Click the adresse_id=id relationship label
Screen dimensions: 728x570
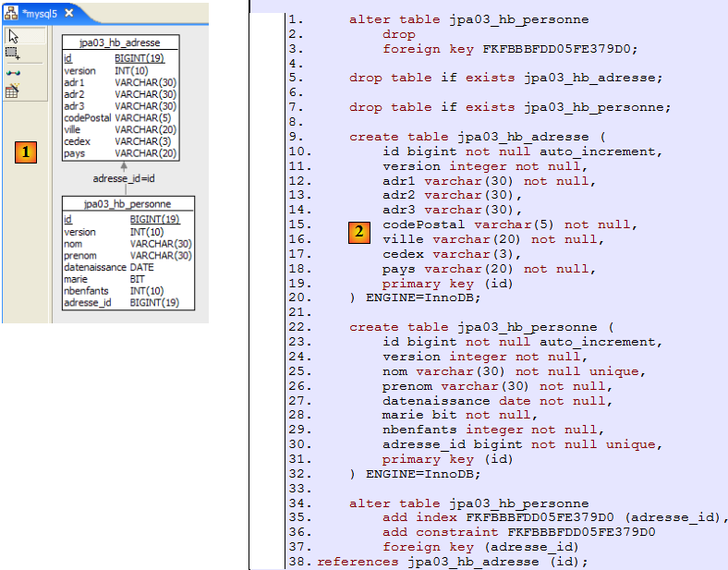tap(124, 178)
